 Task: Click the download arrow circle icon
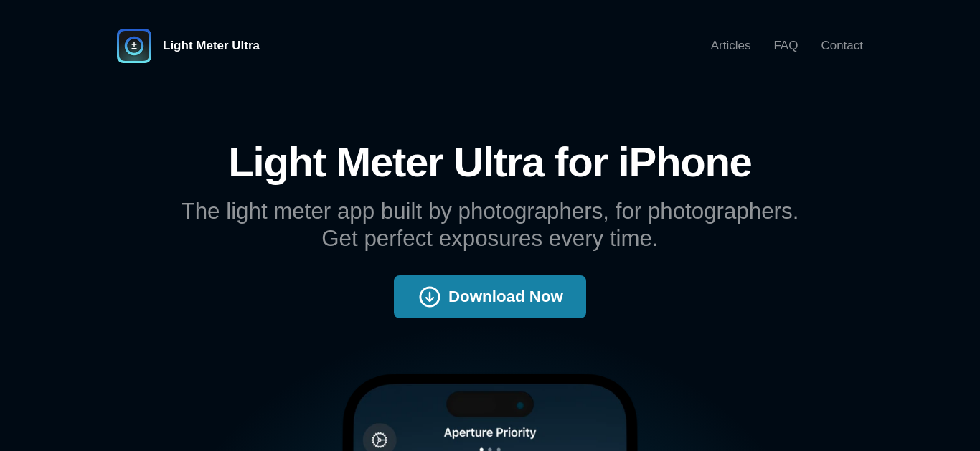[430, 297]
